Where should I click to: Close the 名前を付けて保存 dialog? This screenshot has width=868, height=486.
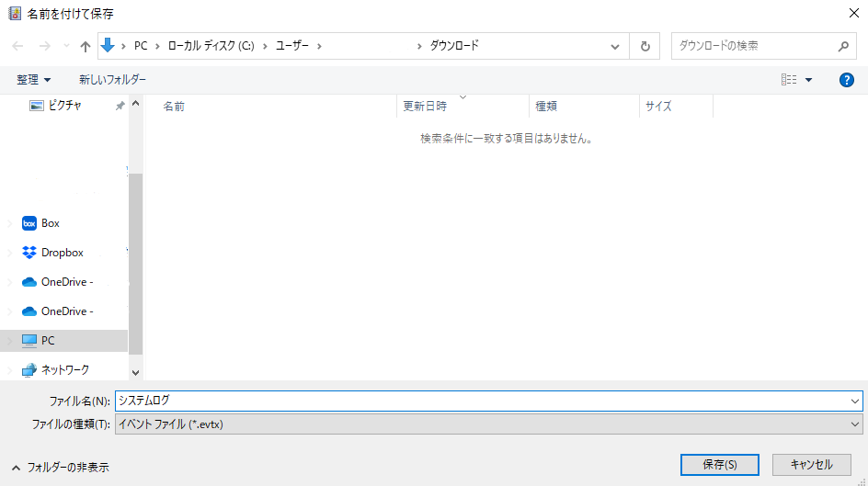854,13
